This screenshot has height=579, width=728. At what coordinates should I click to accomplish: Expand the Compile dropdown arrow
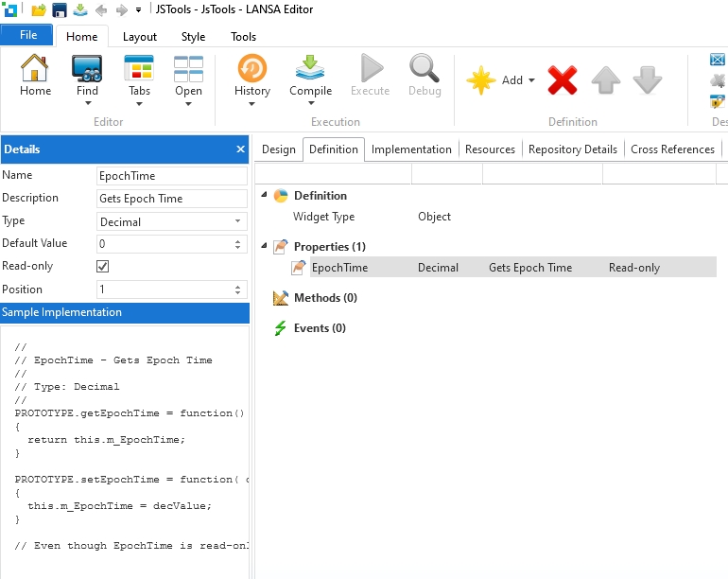pos(311,104)
